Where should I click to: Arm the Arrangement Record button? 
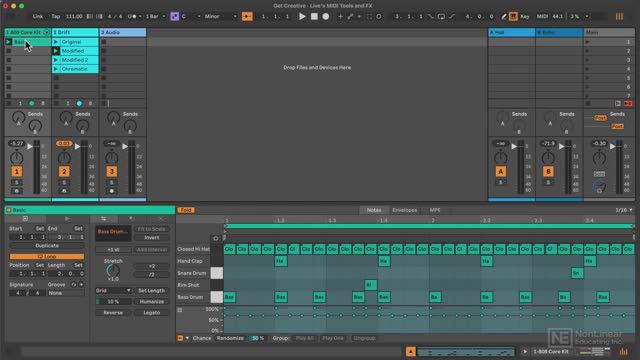(326, 16)
